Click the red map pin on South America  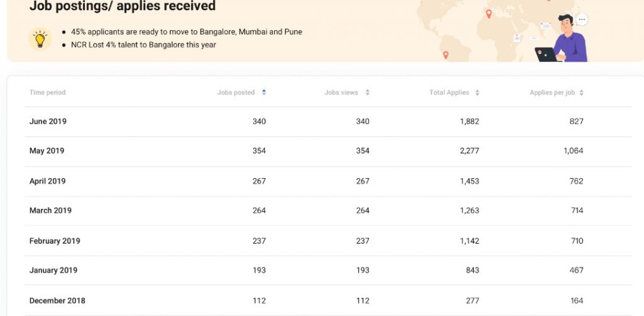[x=446, y=55]
